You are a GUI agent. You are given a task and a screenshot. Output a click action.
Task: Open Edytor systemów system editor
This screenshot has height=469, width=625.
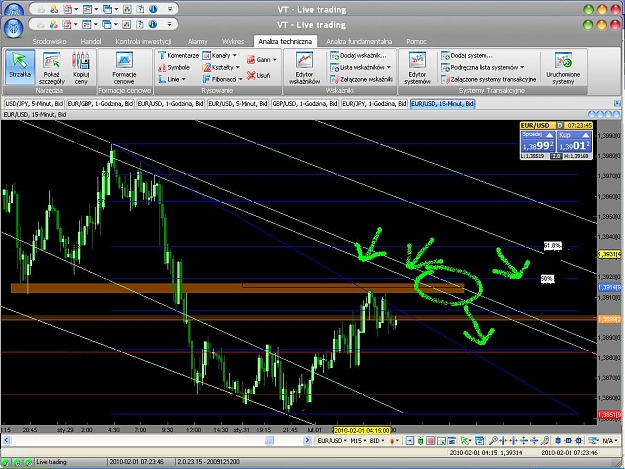[x=417, y=67]
